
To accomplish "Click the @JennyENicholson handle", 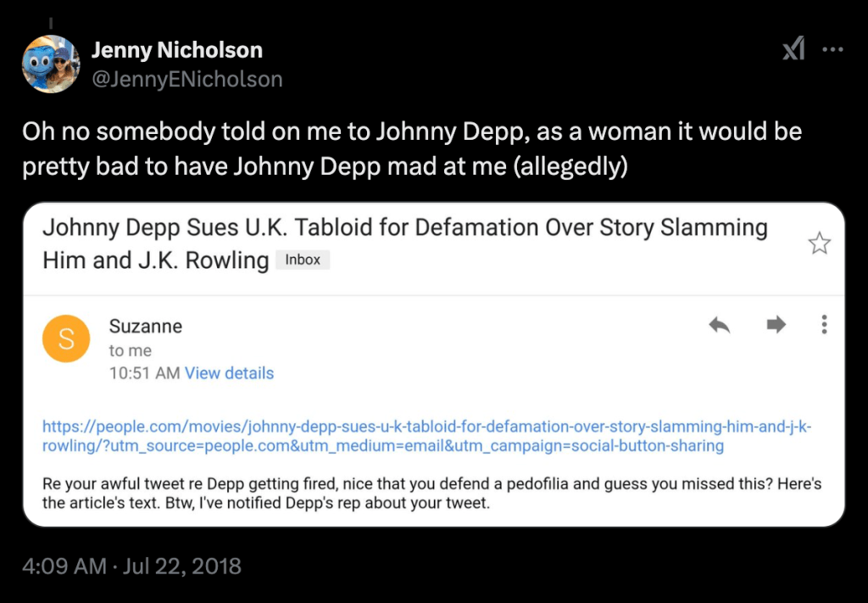I will pyautogui.click(x=186, y=79).
